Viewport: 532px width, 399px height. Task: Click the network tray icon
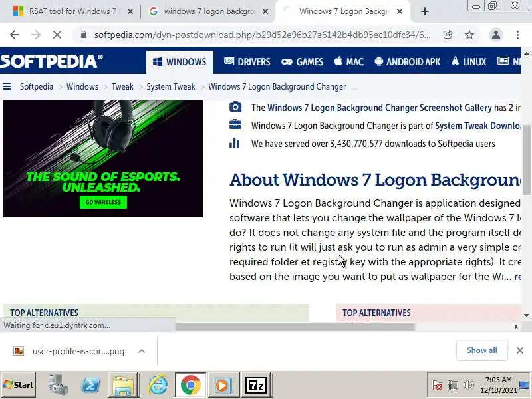[x=453, y=385]
